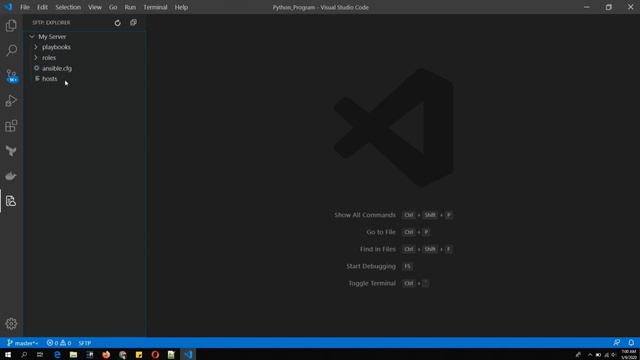Open the View menu
This screenshot has width=640, height=360.
[x=95, y=7]
